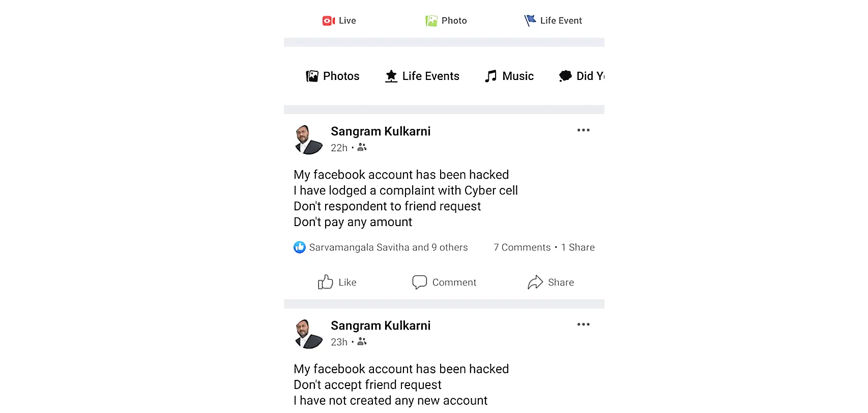
Task: Open options menu of the 22h post
Action: (x=583, y=130)
